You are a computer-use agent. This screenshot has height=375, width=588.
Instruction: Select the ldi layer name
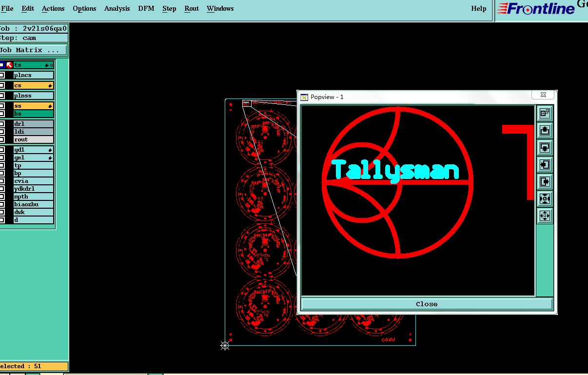(x=34, y=132)
